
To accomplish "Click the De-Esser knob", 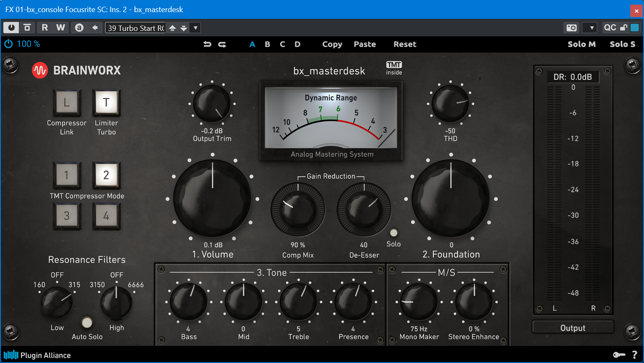I will tap(364, 209).
